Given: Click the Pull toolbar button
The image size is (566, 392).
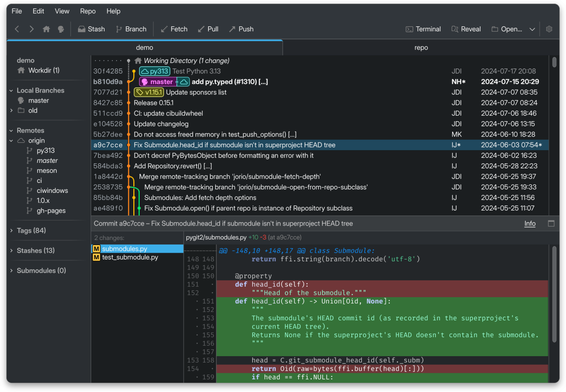Looking at the screenshot, I should [x=208, y=29].
